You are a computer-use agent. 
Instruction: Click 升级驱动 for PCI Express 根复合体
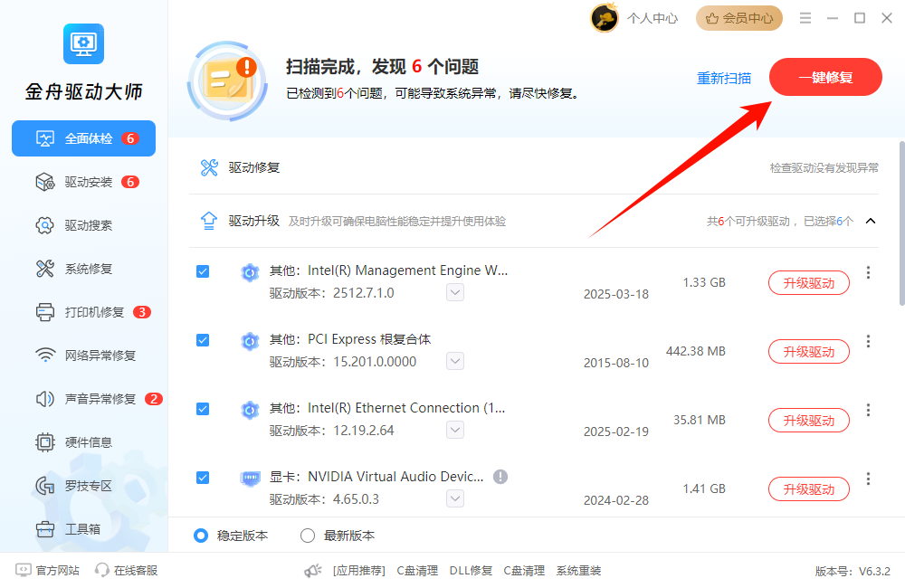point(808,351)
